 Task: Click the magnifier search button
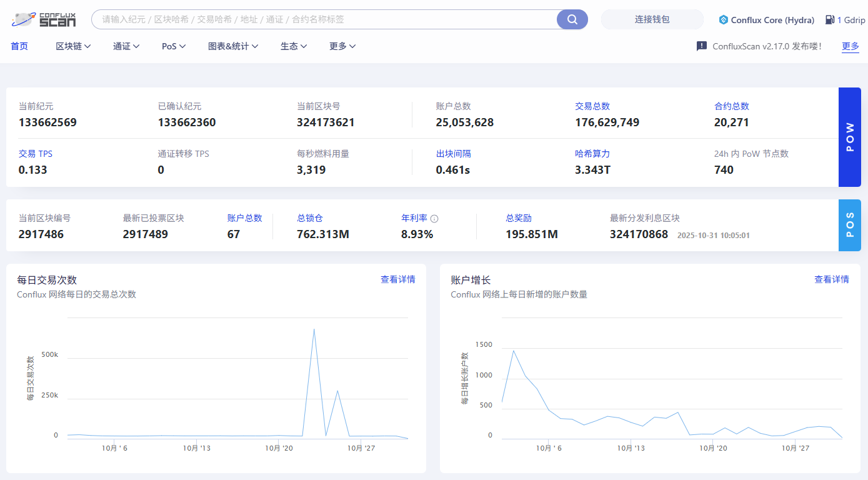coord(572,19)
